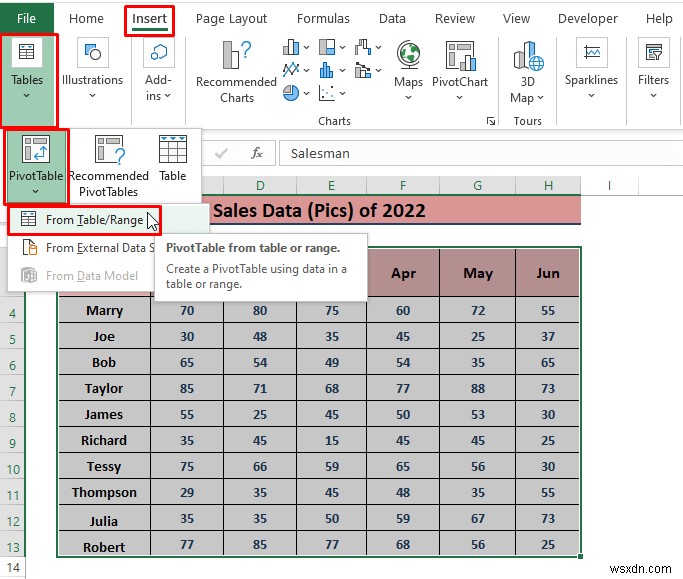Click the formula bar Enter checkmark
The width and height of the screenshot is (683, 579).
(x=221, y=153)
